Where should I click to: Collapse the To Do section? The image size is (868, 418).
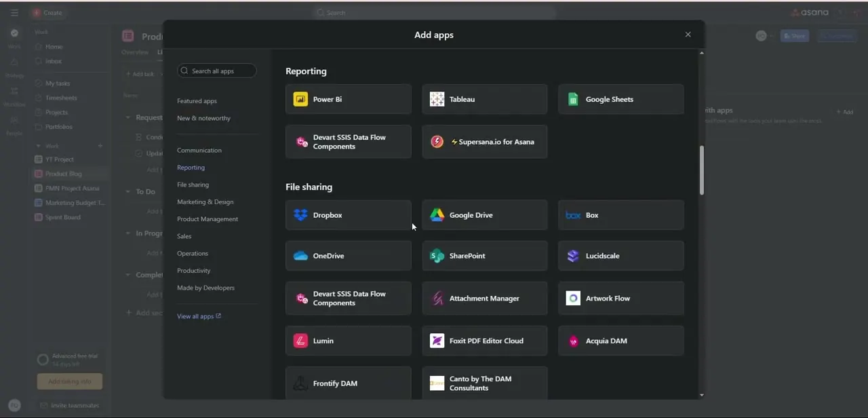(128, 192)
